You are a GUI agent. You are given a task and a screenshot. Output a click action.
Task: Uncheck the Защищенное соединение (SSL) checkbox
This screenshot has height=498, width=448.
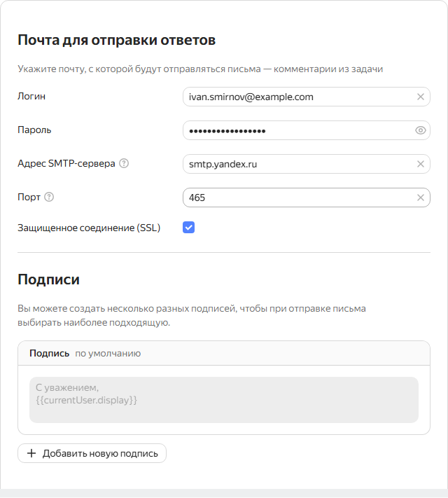pos(188,228)
